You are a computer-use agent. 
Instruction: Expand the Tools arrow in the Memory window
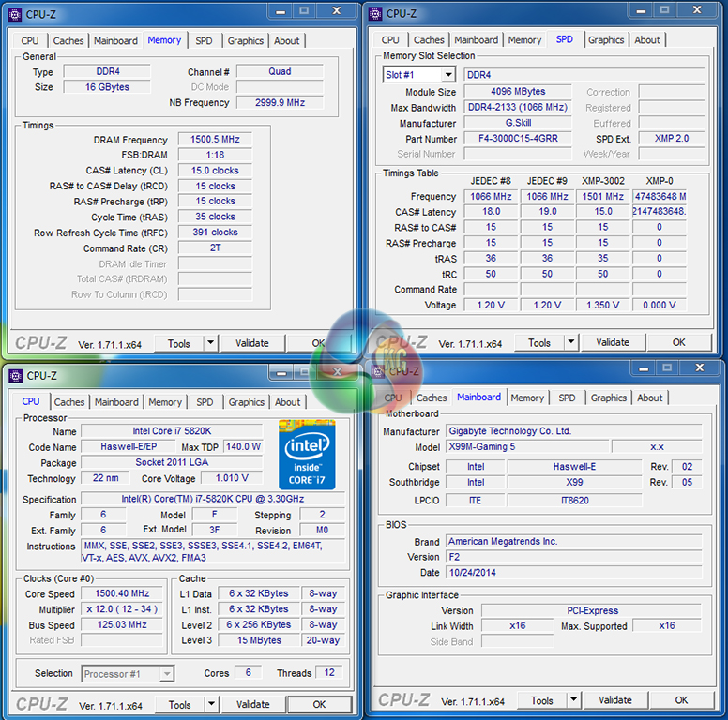[x=210, y=343]
